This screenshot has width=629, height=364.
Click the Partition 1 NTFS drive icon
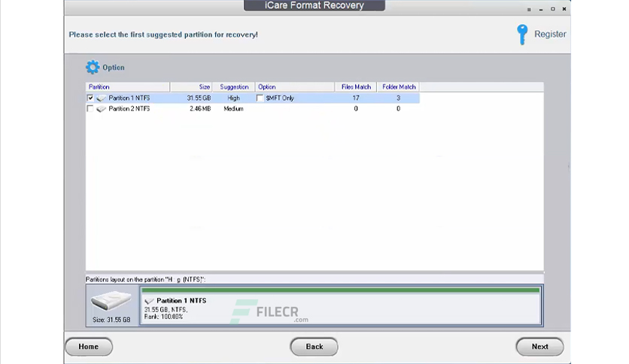[x=101, y=99]
